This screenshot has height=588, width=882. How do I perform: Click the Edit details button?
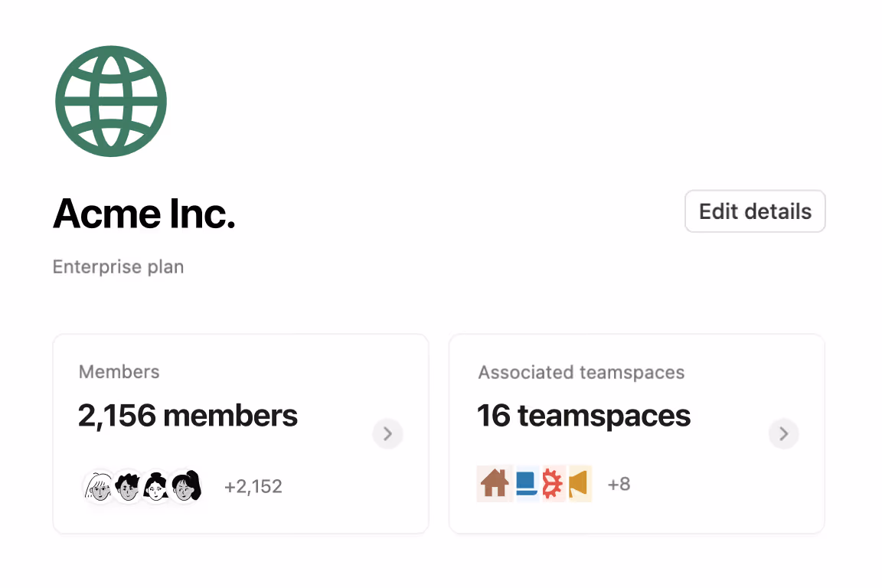click(x=754, y=211)
